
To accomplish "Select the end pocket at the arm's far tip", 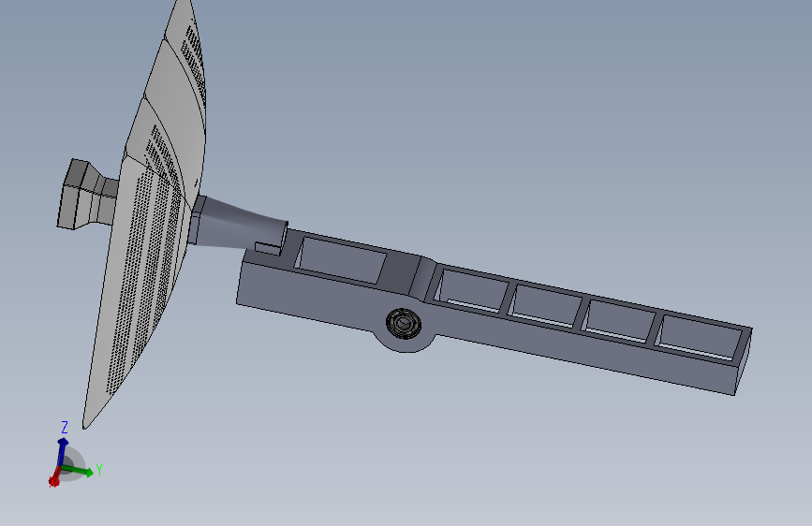I will pyautogui.click(x=699, y=338).
